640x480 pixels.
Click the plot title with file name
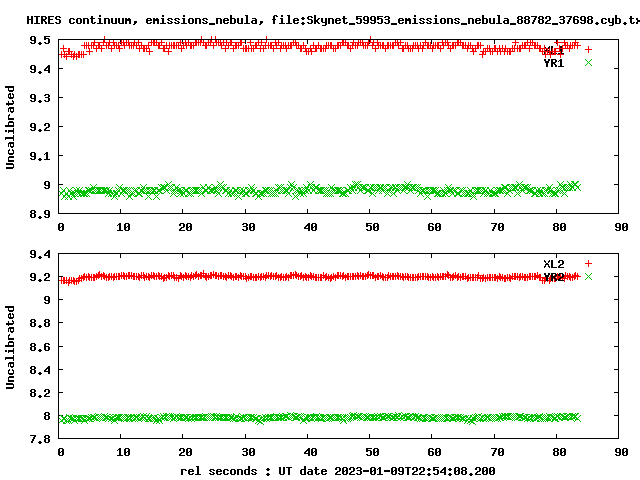[x=333, y=20]
